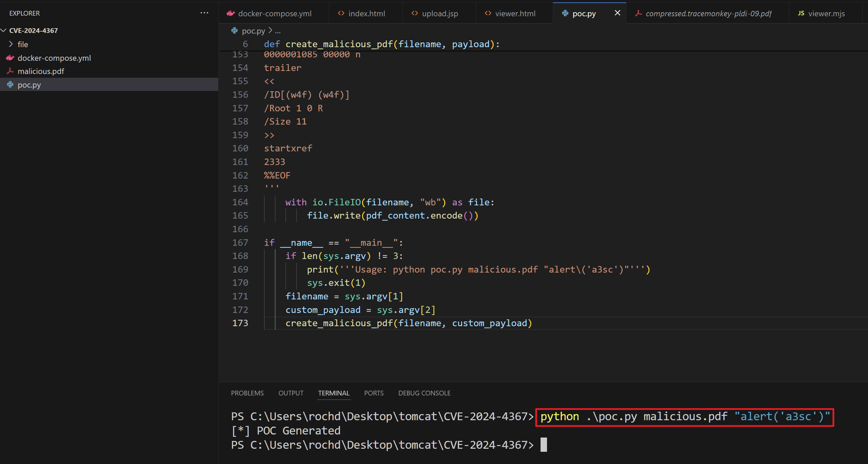Screen dimensions: 868x464
Task: Click the PDF icon beside malicious.pdf
Action: 10,71
